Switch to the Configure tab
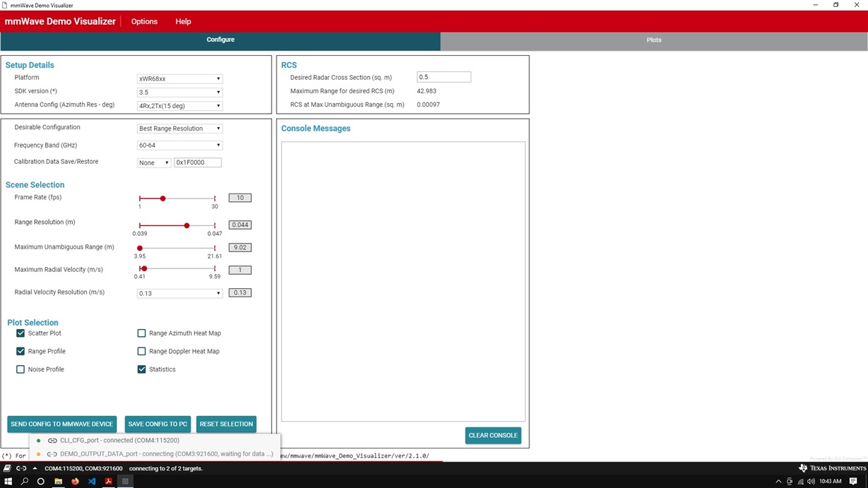The height and width of the screenshot is (488, 868). point(220,40)
